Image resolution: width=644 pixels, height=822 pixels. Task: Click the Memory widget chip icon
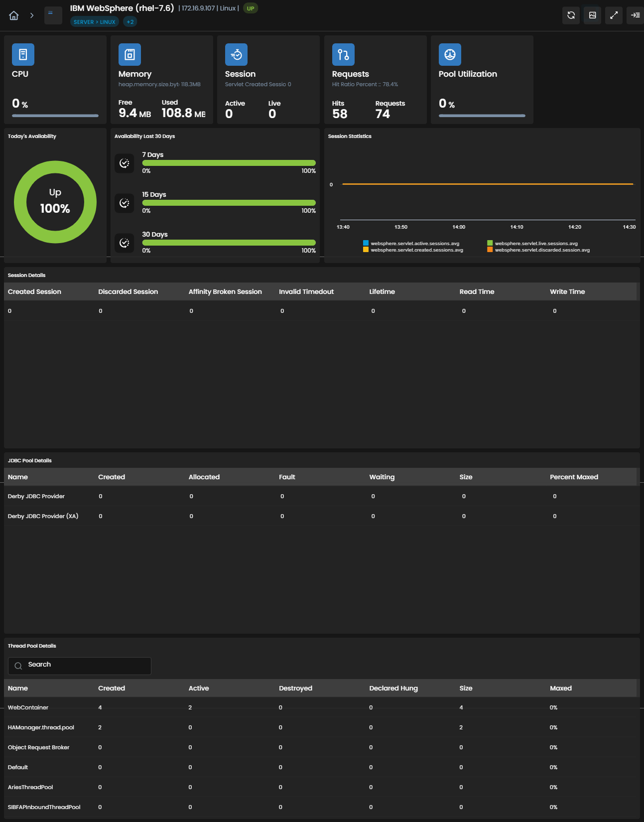[129, 54]
